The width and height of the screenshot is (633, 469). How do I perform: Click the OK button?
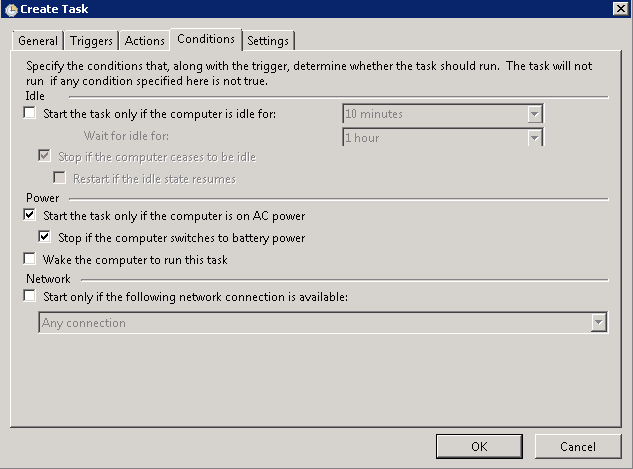coord(479,446)
